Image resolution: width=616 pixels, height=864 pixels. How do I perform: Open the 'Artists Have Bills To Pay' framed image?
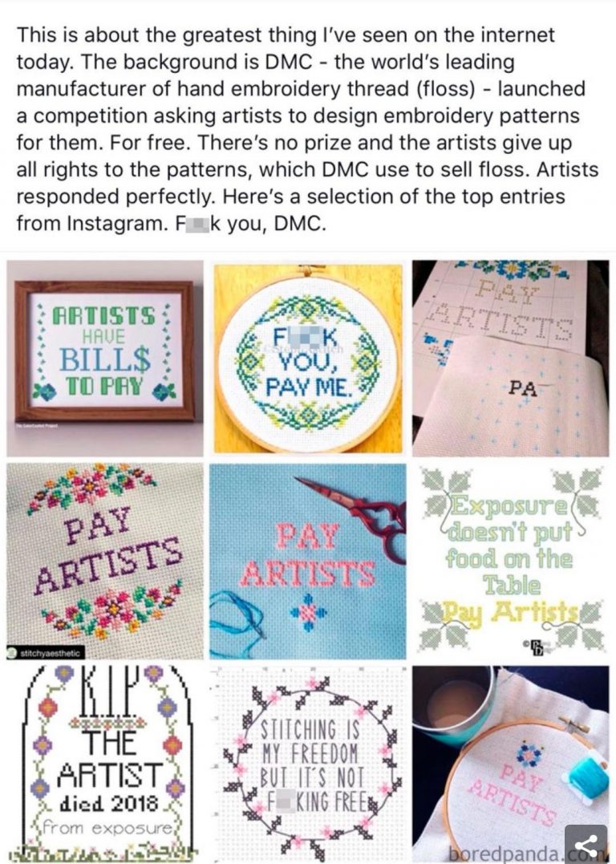[105, 358]
